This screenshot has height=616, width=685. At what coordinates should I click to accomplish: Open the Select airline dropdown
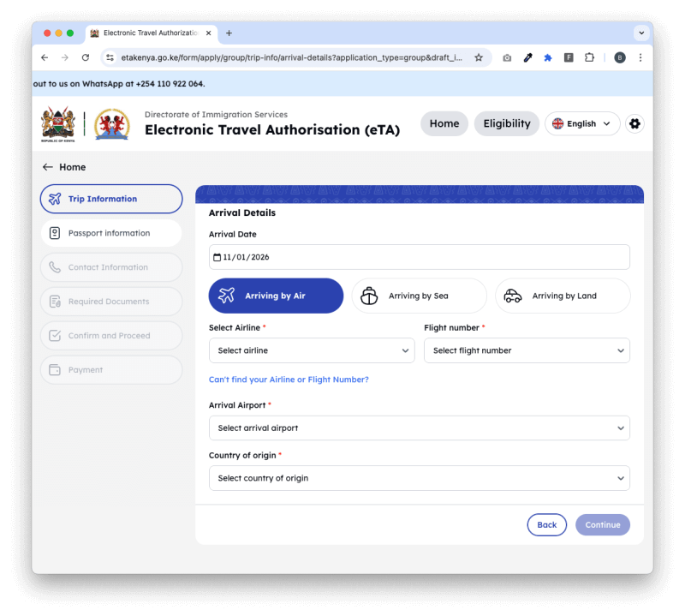pyautogui.click(x=312, y=350)
